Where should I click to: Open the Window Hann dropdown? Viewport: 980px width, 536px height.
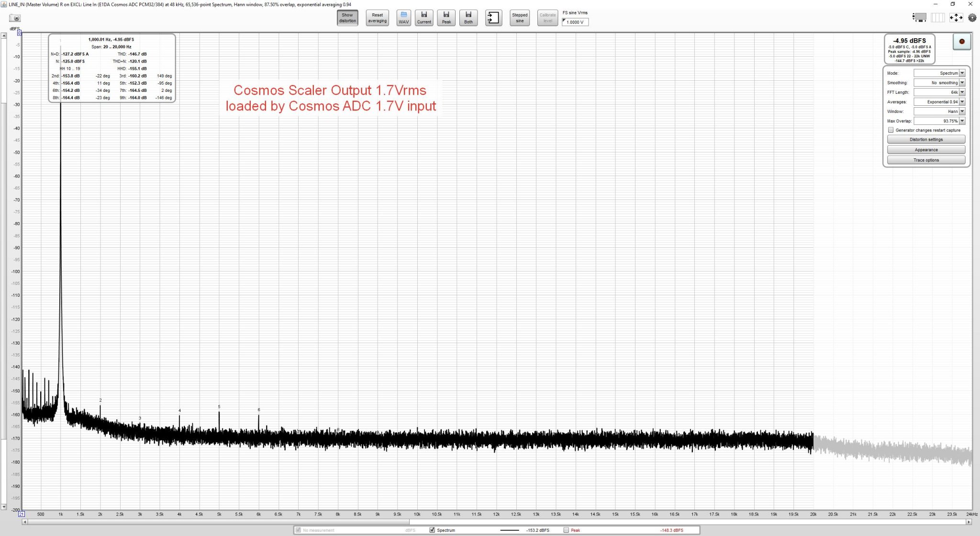pos(939,112)
